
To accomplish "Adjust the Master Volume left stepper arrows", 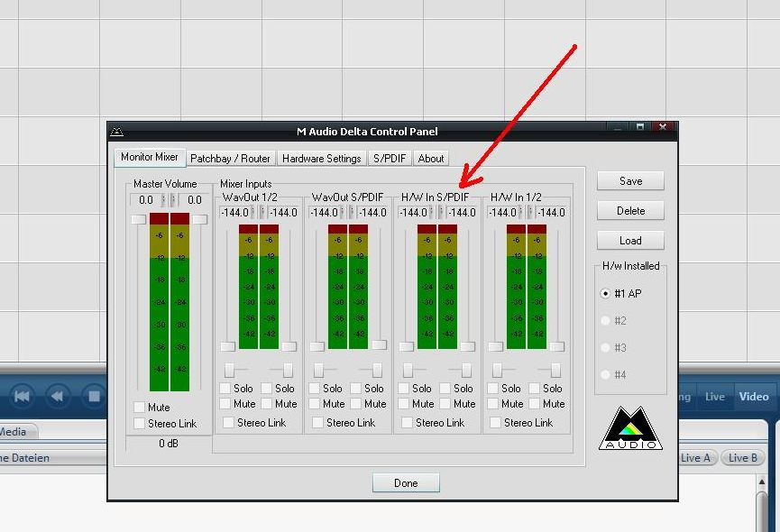I will pyautogui.click(x=163, y=200).
